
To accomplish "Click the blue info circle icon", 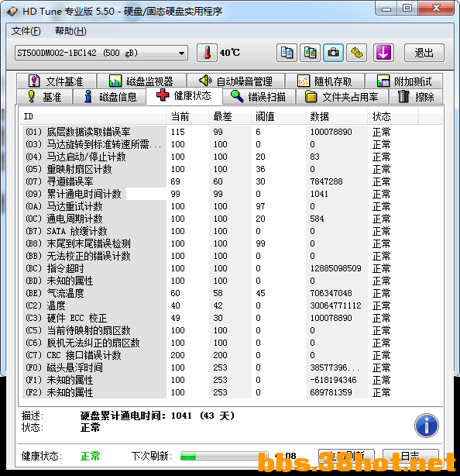I will 427,426.
